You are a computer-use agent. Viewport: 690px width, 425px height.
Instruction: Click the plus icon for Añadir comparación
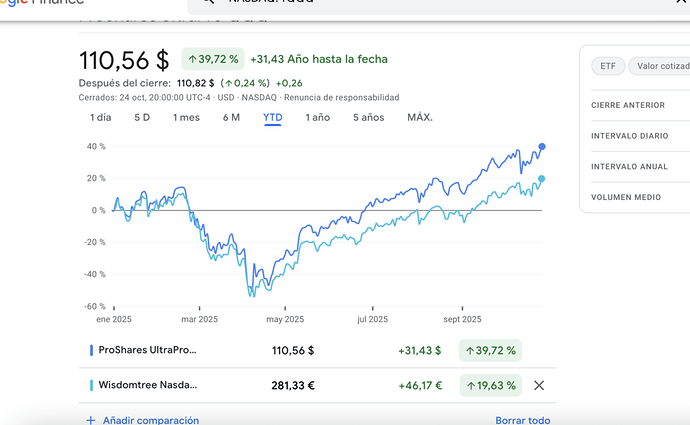pyautogui.click(x=90, y=421)
